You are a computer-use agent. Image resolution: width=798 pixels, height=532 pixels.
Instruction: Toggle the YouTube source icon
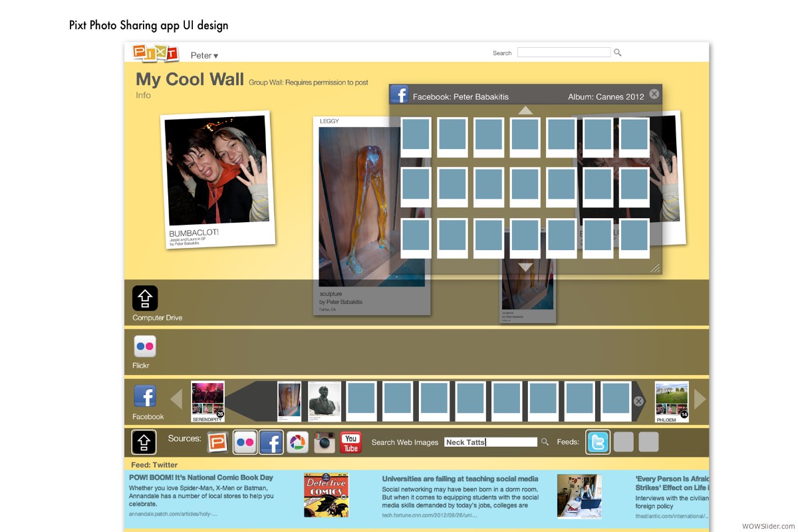point(350,442)
